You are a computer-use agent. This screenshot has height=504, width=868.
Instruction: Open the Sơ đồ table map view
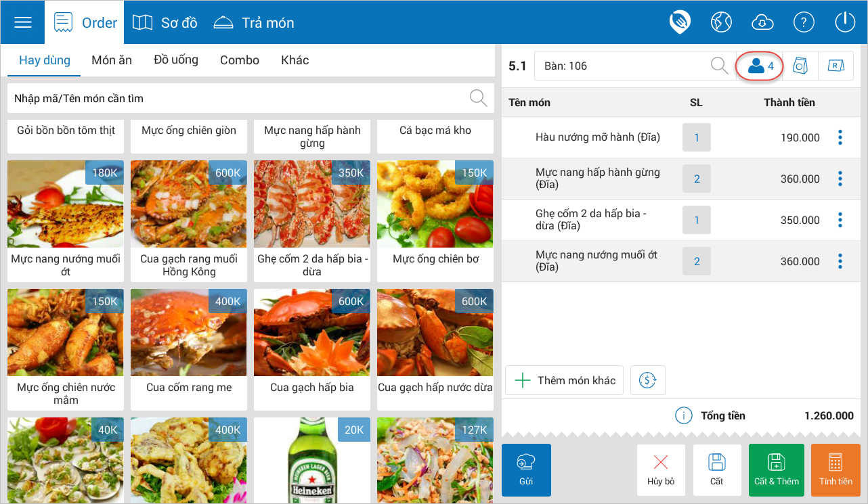[x=165, y=23]
